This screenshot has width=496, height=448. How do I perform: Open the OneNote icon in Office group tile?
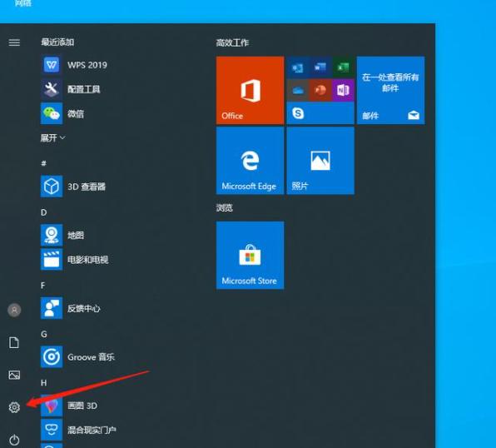(x=343, y=90)
